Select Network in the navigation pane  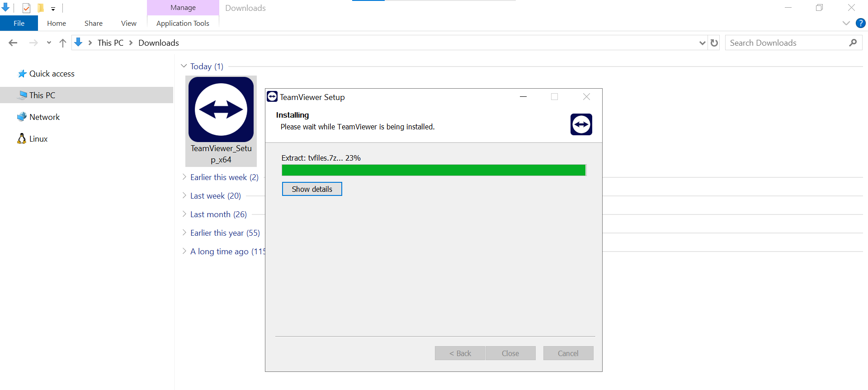pos(44,117)
